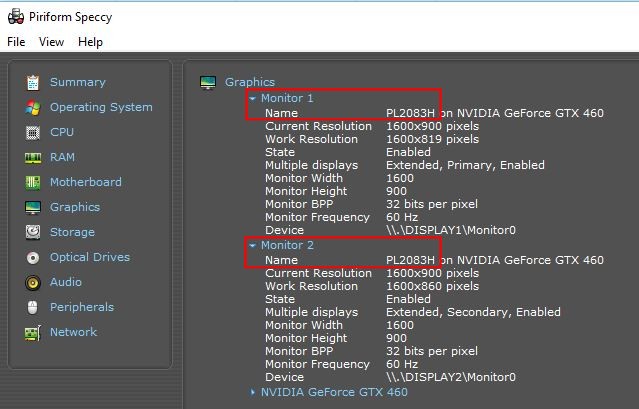Click the Optical Drives disc icon
The image size is (639, 409).
(x=33, y=257)
